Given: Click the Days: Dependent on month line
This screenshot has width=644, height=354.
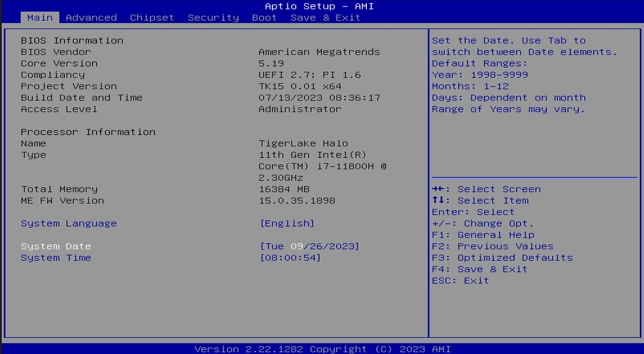Looking at the screenshot, I should (509, 98).
